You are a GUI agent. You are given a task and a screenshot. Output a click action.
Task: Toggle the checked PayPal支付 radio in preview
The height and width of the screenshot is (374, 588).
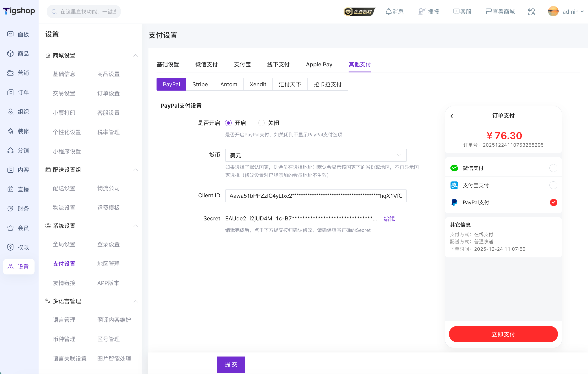click(x=553, y=202)
